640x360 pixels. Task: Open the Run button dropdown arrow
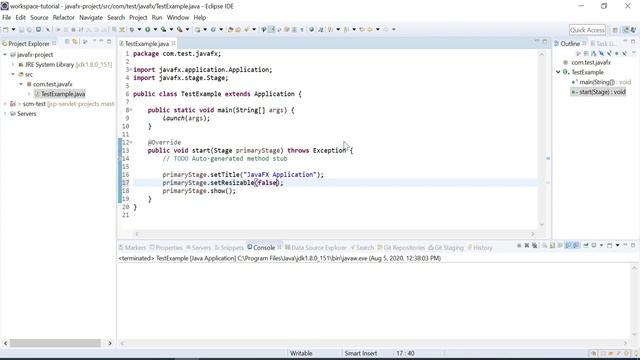tap(155, 29)
